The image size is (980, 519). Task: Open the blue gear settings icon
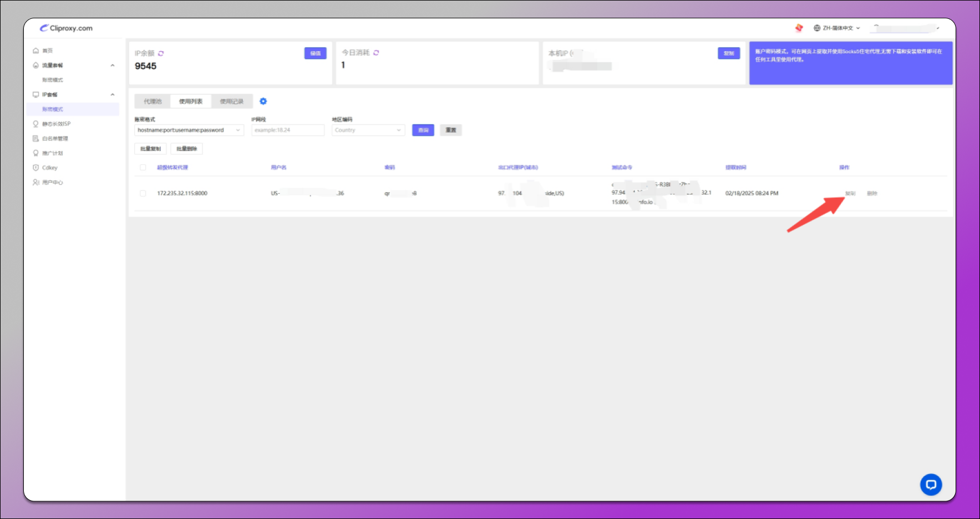click(x=263, y=102)
